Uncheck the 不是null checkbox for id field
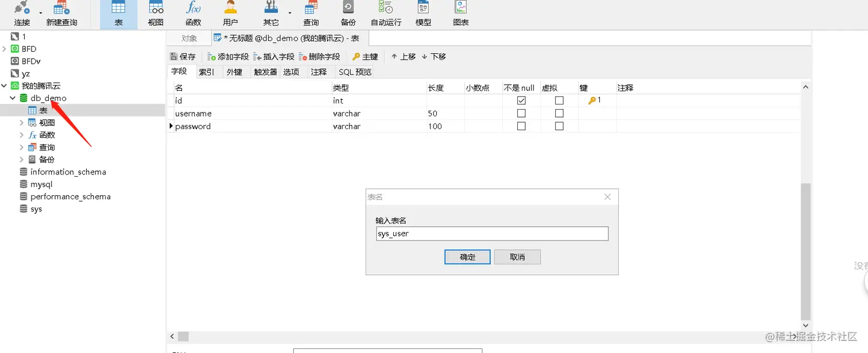The width and height of the screenshot is (868, 353). tap(521, 100)
